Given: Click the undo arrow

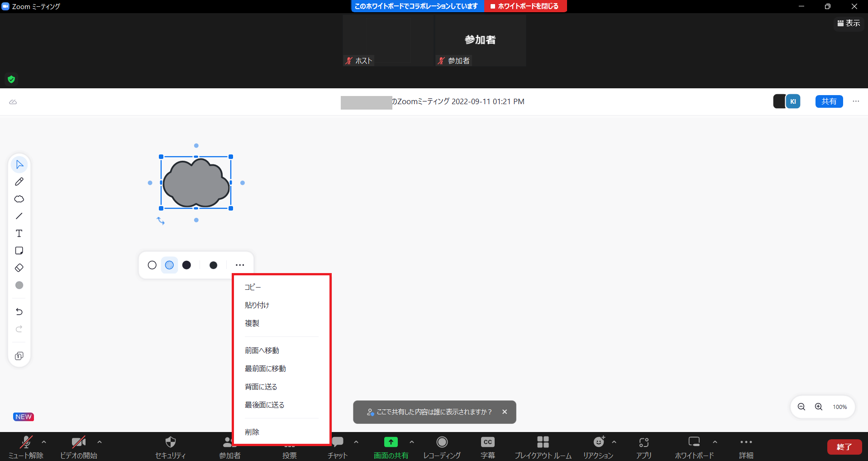Looking at the screenshot, I should tap(19, 312).
